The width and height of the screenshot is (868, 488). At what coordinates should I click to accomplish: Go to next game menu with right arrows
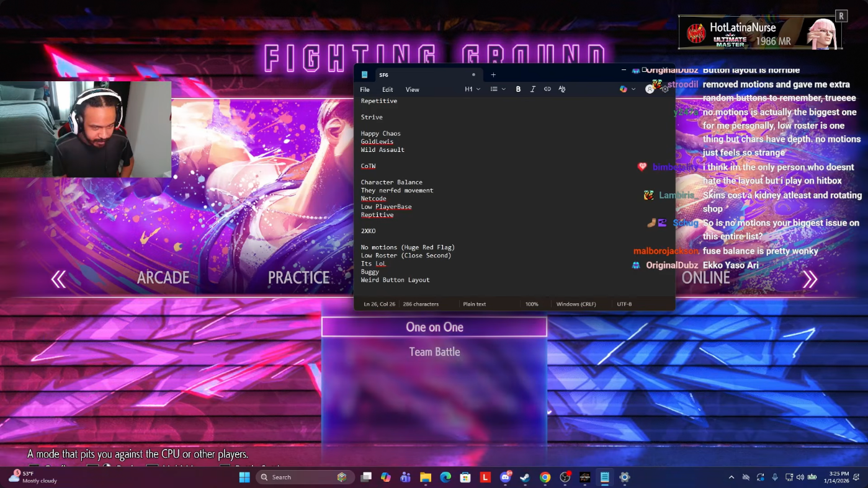click(x=810, y=280)
